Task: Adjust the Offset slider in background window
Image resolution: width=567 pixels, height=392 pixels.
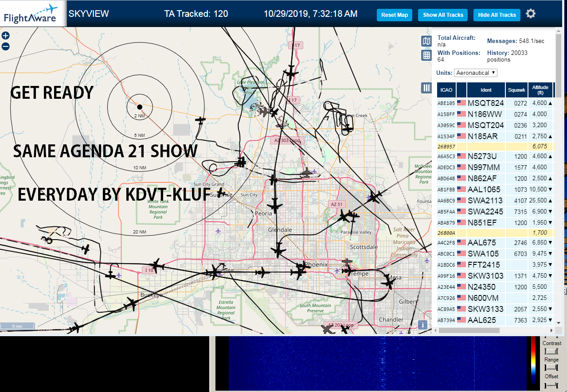Action: point(551,384)
